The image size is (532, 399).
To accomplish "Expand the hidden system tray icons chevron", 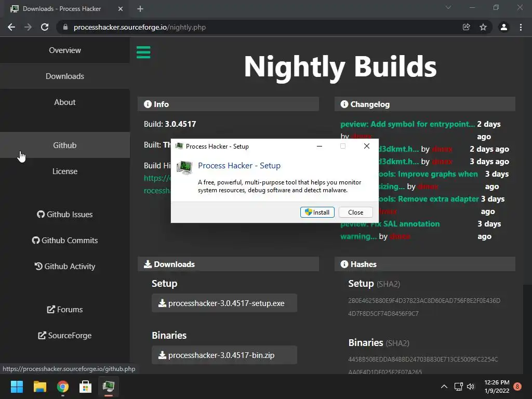I will tap(444, 387).
